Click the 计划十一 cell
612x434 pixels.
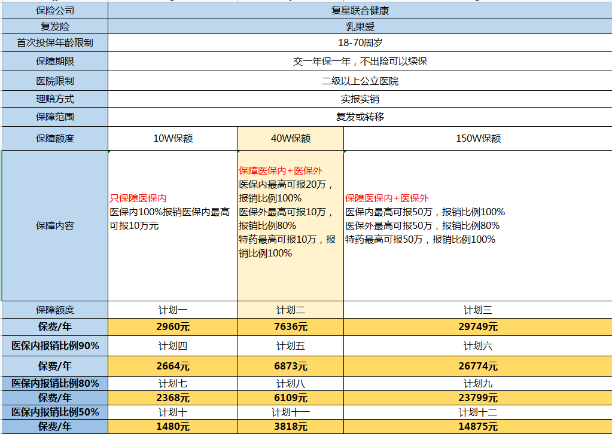point(290,412)
